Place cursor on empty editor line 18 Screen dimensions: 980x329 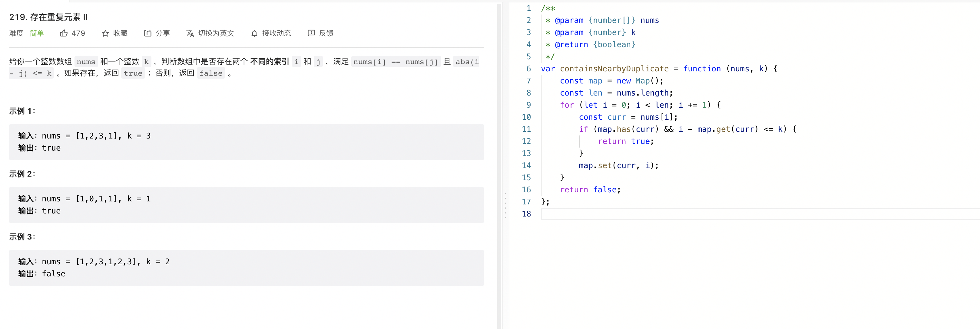click(x=760, y=214)
